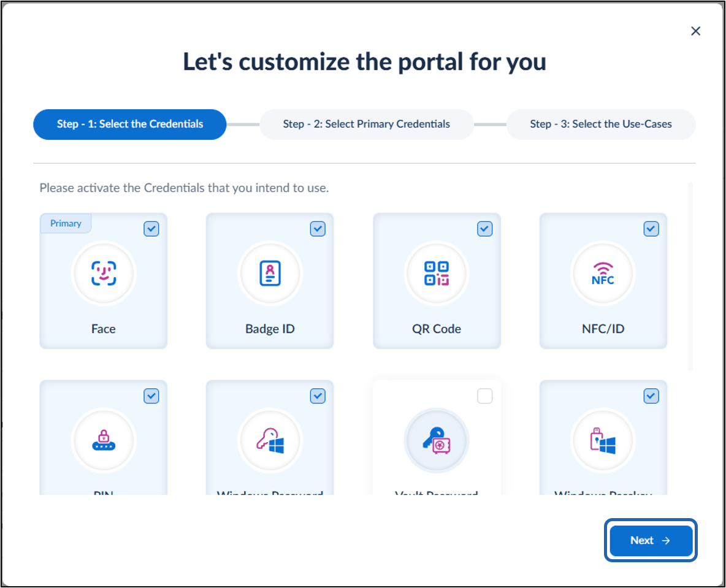Viewport: 726px width, 588px height.
Task: Uncheck the QR Code checkbox
Action: pyautogui.click(x=485, y=229)
